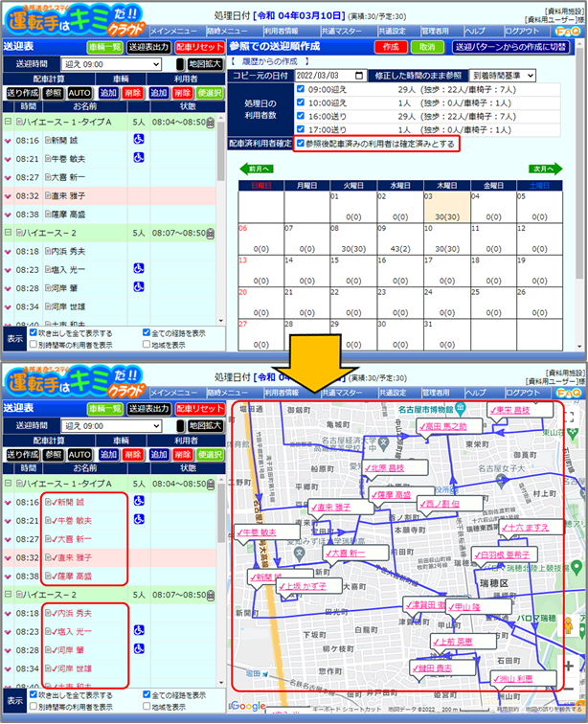
Task: Uncheck the 17:00送り checkbox
Action: tap(301, 129)
